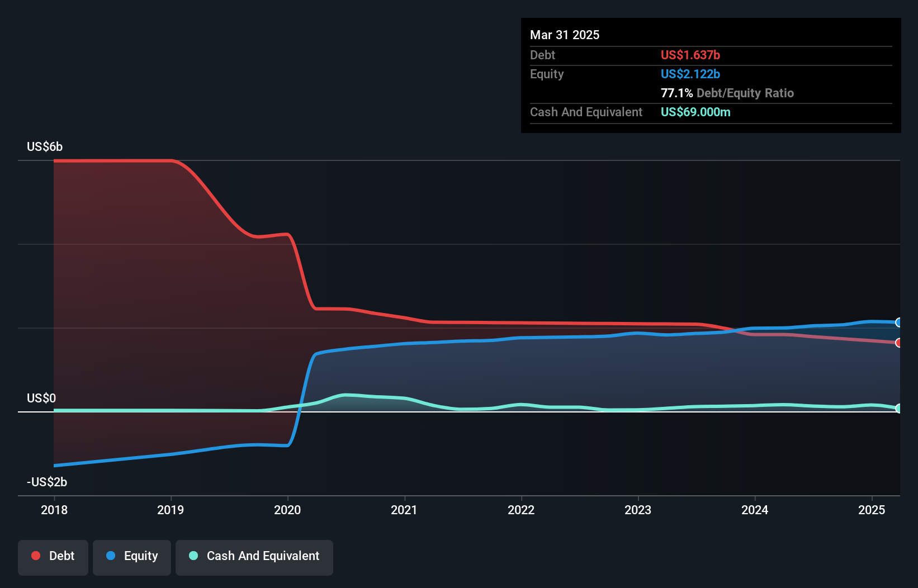Click the 2023 x-axis label
918x588 pixels.
click(x=638, y=510)
